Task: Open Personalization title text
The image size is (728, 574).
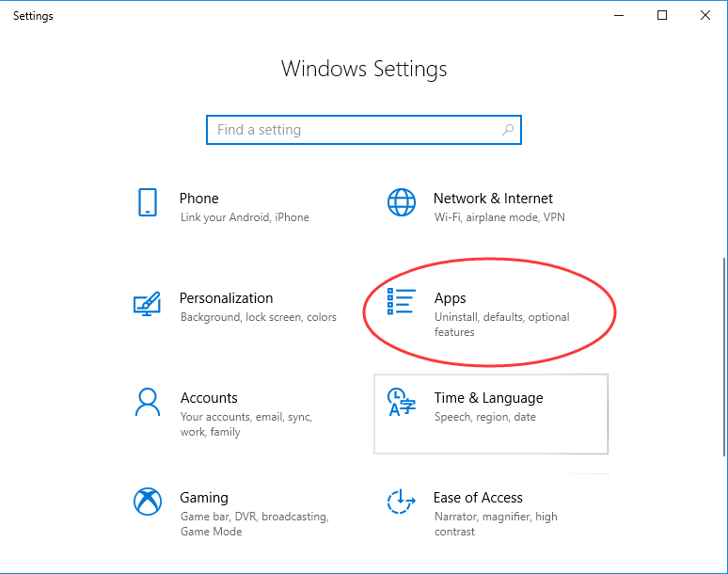Action: pos(226,298)
